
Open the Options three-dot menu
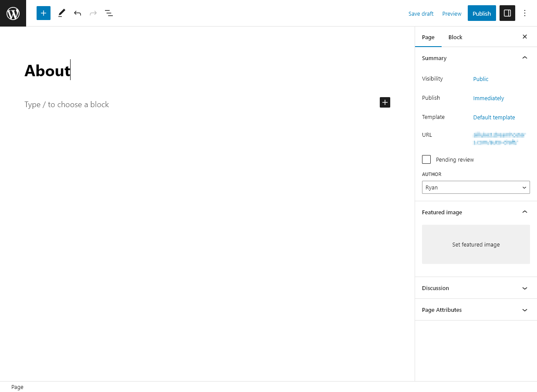(525, 13)
